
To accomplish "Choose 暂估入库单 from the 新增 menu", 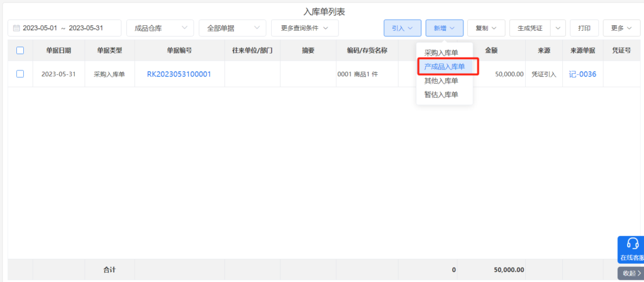I will point(441,94).
